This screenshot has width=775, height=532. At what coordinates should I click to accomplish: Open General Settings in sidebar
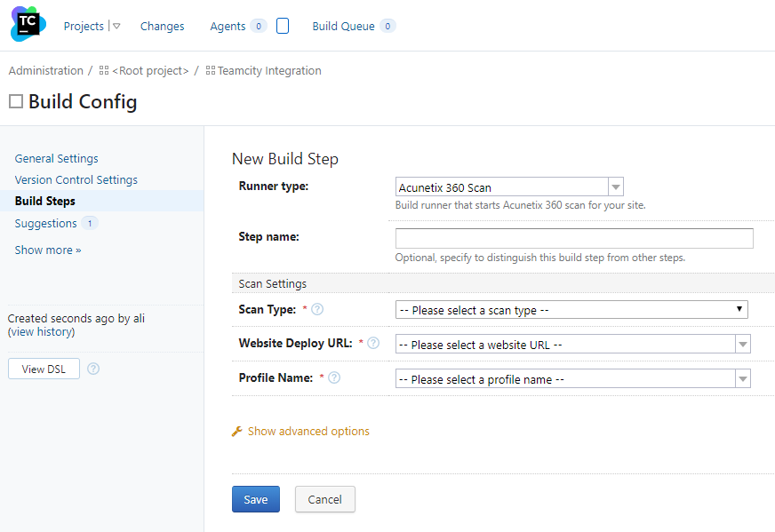point(56,159)
